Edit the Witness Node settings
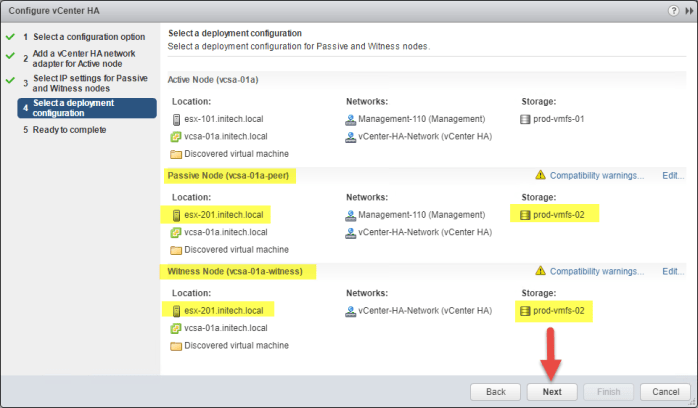Image resolution: width=698 pixels, height=408 pixels. click(x=673, y=271)
